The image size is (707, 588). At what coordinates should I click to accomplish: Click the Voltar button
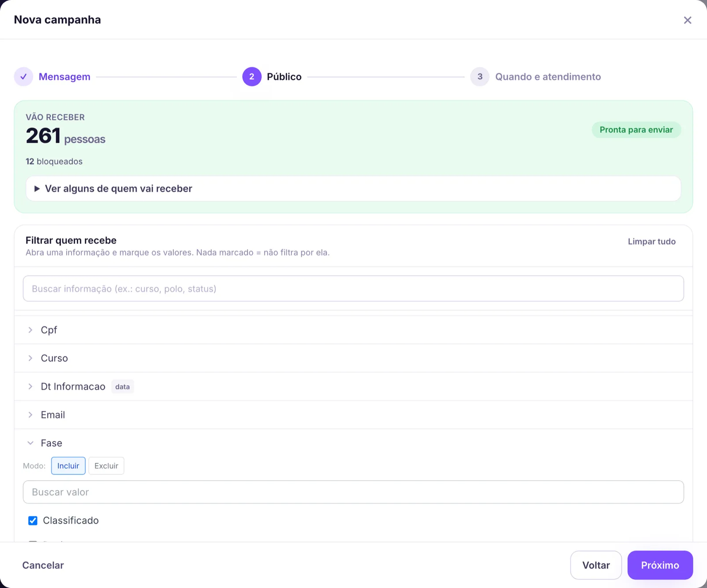(x=596, y=565)
